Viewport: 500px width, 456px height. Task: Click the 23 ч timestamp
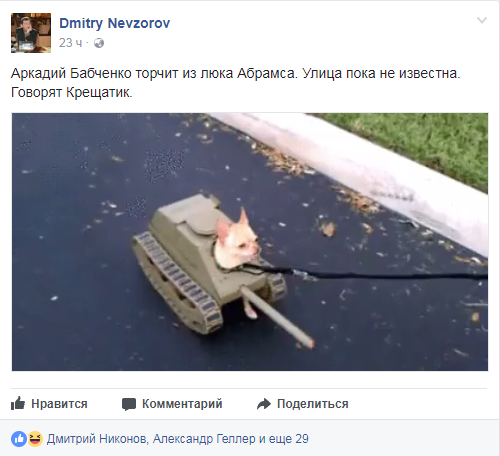point(70,43)
